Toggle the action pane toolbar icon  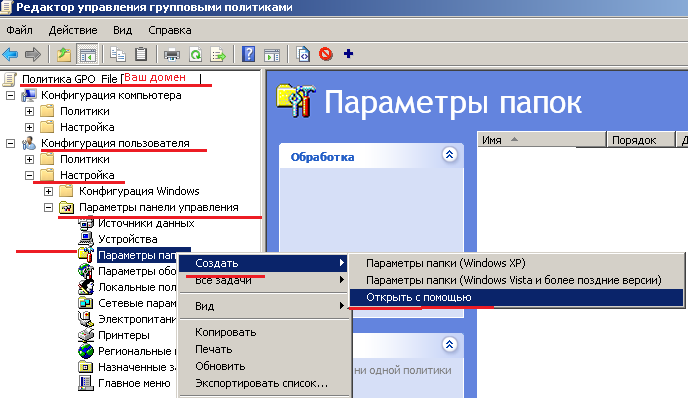click(272, 55)
